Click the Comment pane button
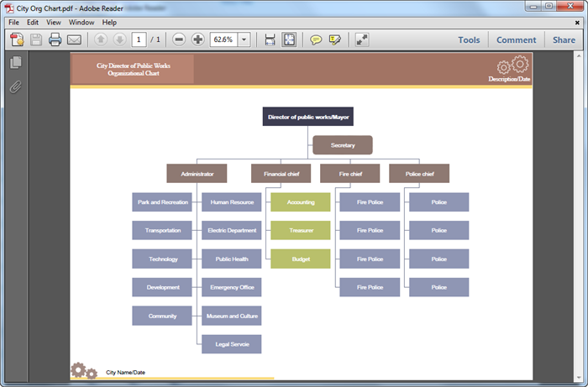 pyautogui.click(x=516, y=39)
